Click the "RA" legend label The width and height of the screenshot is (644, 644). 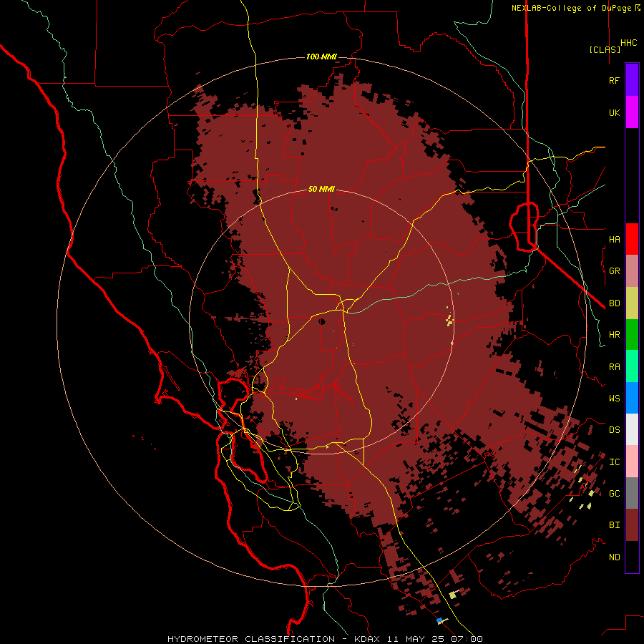tap(615, 367)
